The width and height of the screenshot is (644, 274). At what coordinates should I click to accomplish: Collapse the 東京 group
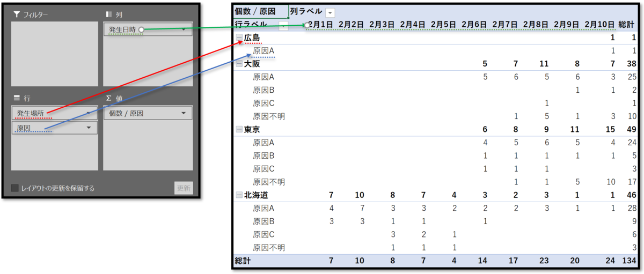tap(239, 129)
